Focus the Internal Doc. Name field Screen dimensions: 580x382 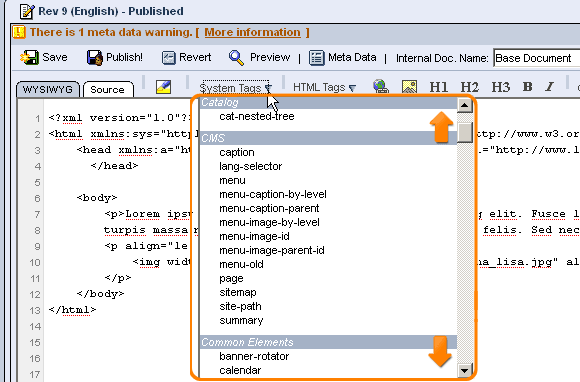(537, 58)
